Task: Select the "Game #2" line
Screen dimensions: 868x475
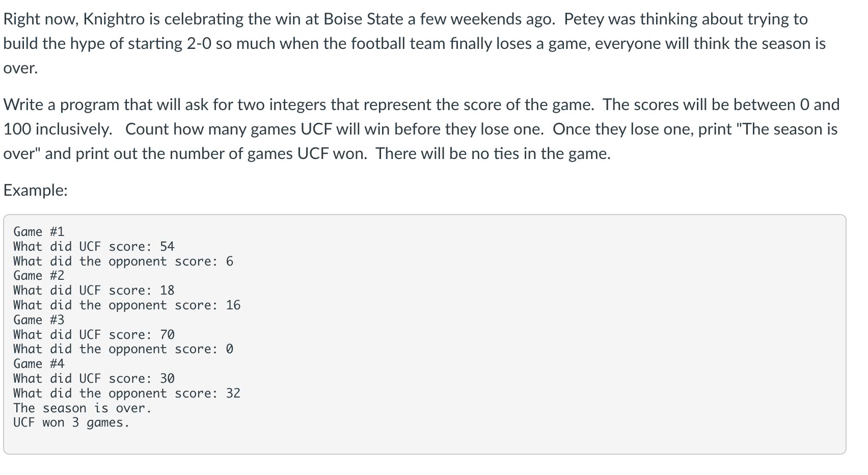Action: 39,276
